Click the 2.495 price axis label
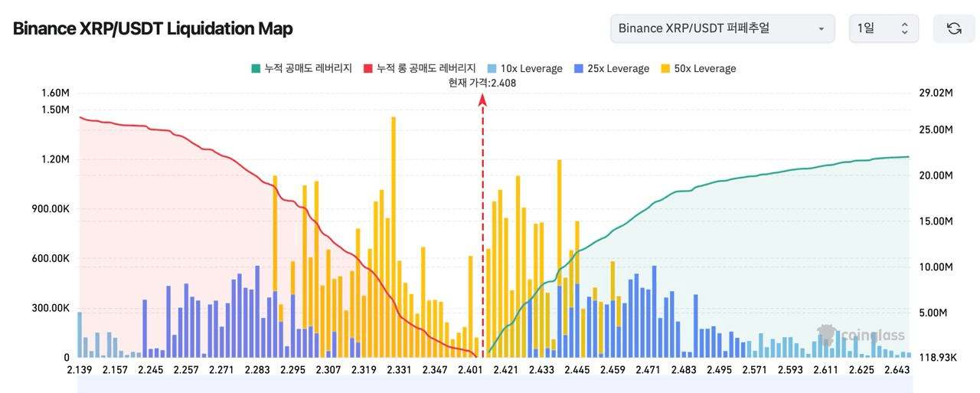Image resolution: width=980 pixels, height=393 pixels. (719, 370)
